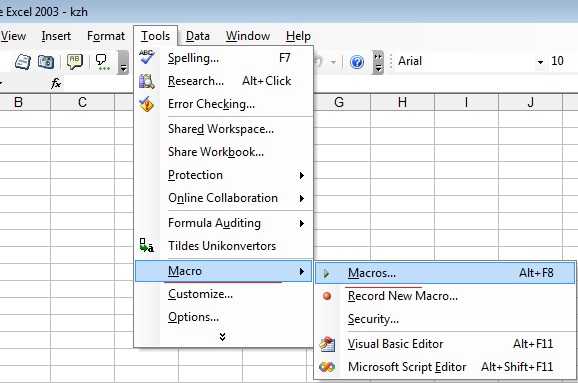Expand the Formula Auditing submenu
Screen dimensions: 578x383
coord(224,223)
